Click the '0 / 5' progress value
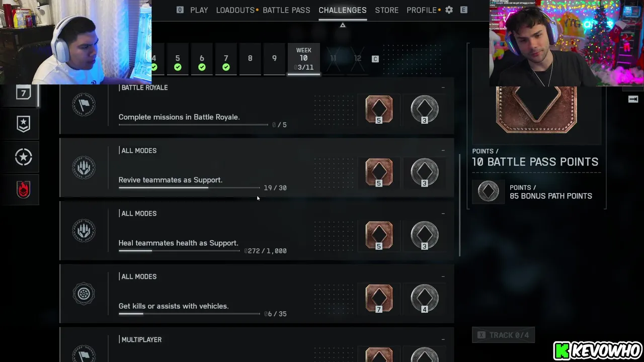Viewport: 644px width, 362px height. [x=279, y=125]
